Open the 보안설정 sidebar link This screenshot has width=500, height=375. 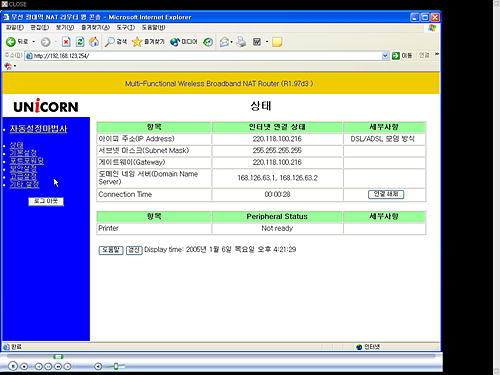click(23, 169)
